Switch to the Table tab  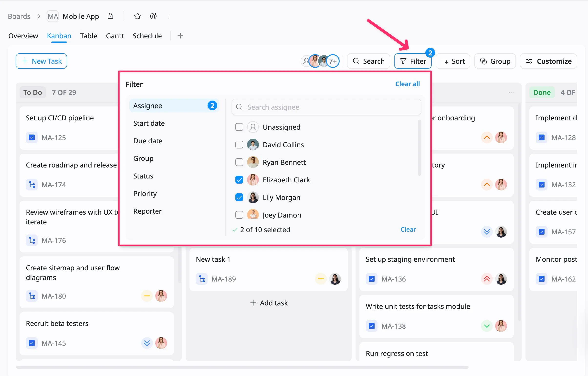pos(89,36)
